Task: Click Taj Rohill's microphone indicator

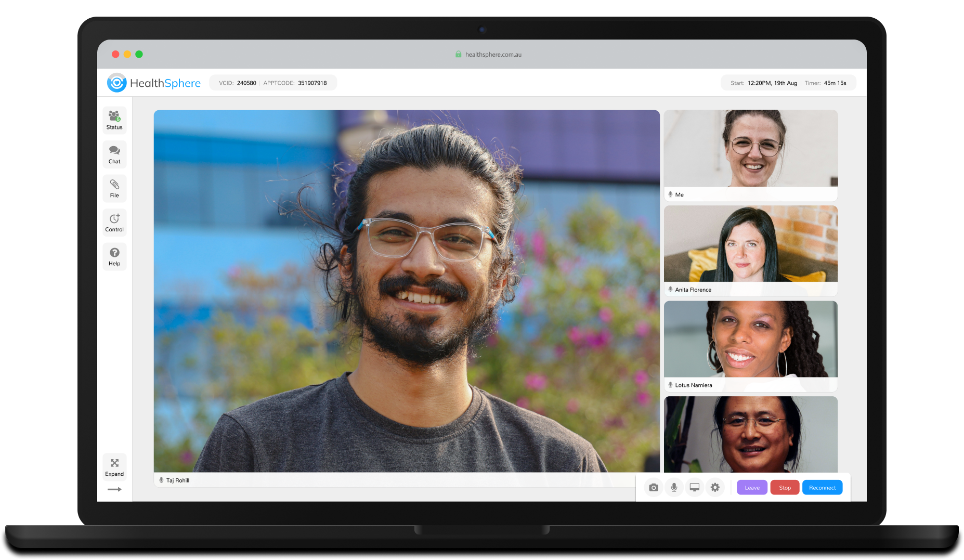Action: coord(162,480)
